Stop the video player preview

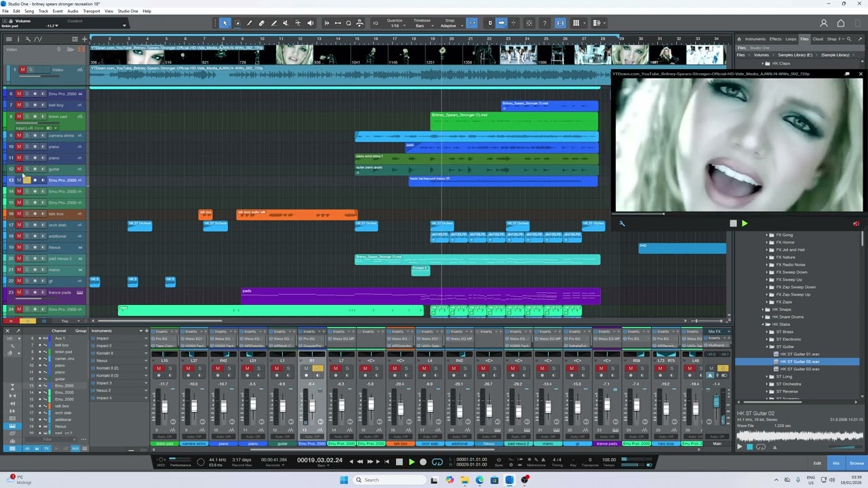click(733, 223)
